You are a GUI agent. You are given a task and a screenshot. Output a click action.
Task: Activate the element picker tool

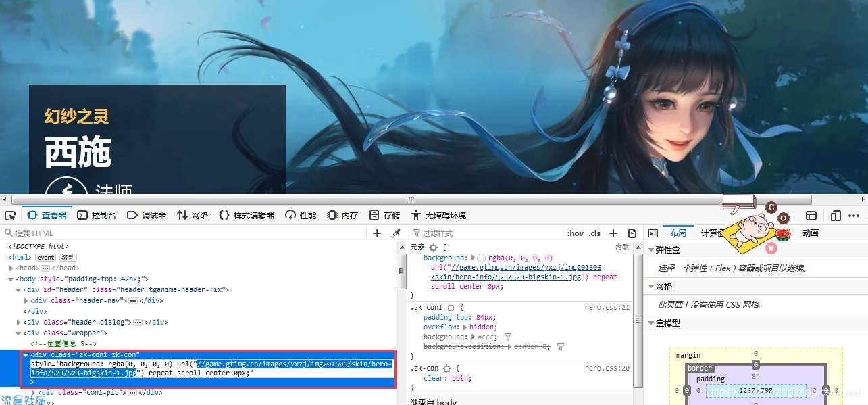pyautogui.click(x=10, y=215)
